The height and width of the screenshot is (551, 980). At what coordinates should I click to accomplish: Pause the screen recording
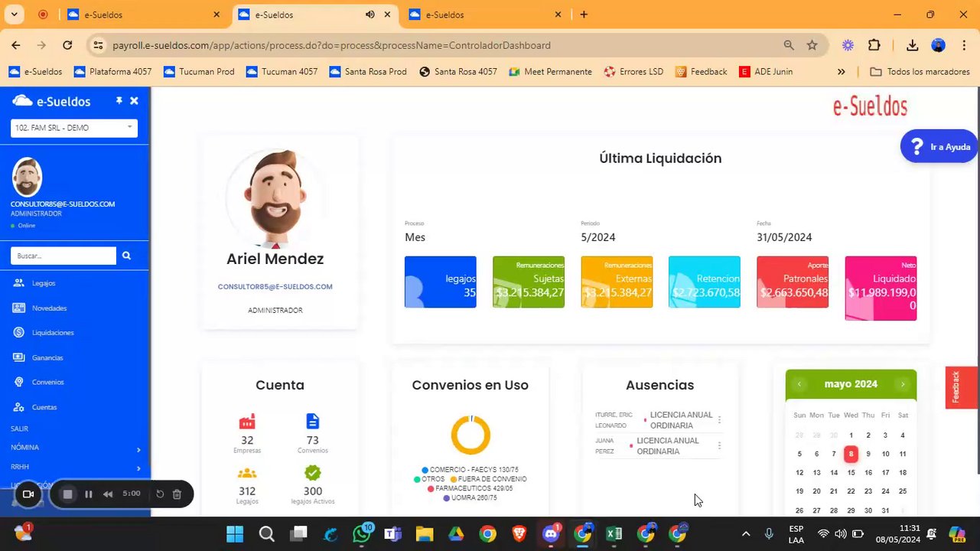[89, 494]
